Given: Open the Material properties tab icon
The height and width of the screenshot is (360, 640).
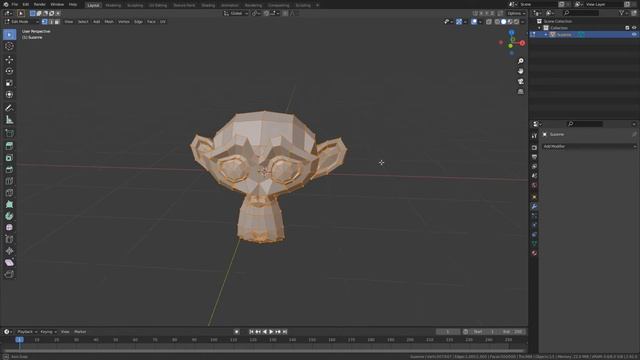Looking at the screenshot, I should 534,253.
